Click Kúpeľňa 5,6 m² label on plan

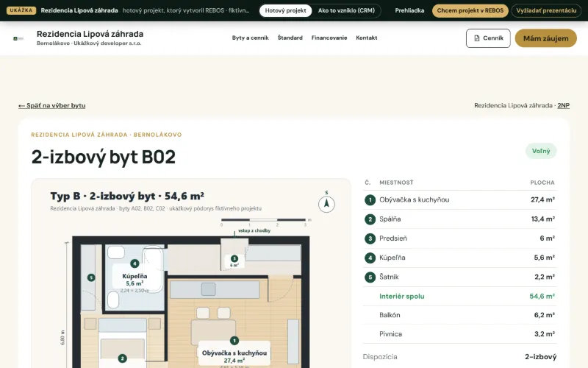click(x=135, y=280)
